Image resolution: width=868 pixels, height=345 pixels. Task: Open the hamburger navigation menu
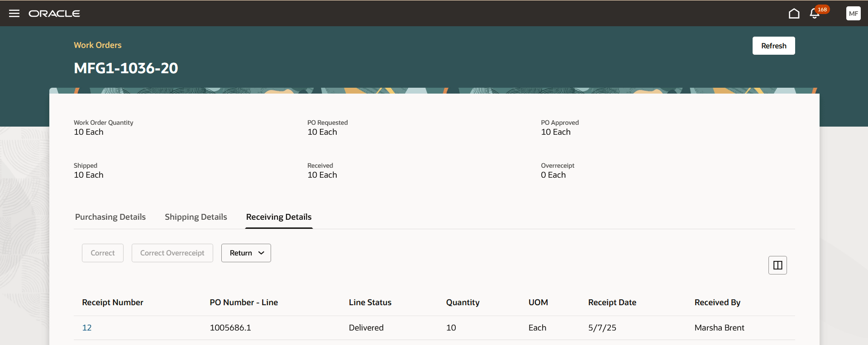(x=14, y=14)
